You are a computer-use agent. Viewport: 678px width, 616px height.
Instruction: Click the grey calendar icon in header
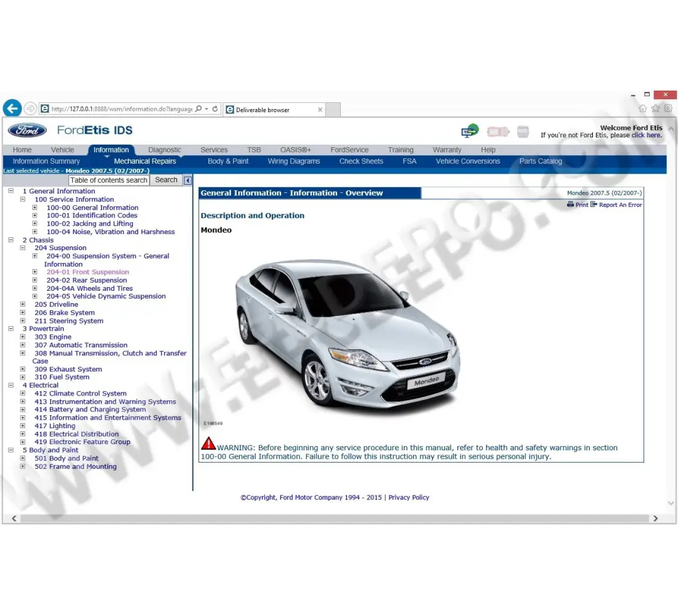click(523, 131)
